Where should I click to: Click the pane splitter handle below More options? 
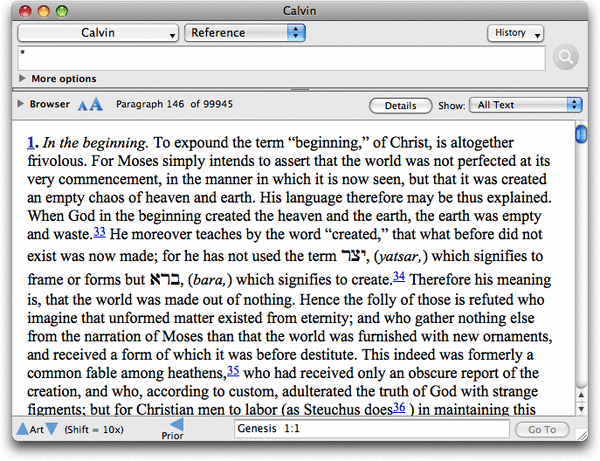(x=300, y=90)
